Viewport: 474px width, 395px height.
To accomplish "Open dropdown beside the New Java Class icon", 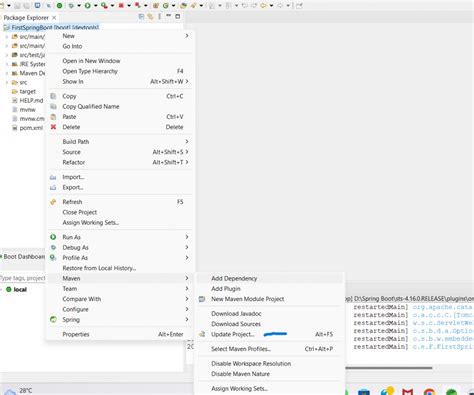I will coord(173,6).
